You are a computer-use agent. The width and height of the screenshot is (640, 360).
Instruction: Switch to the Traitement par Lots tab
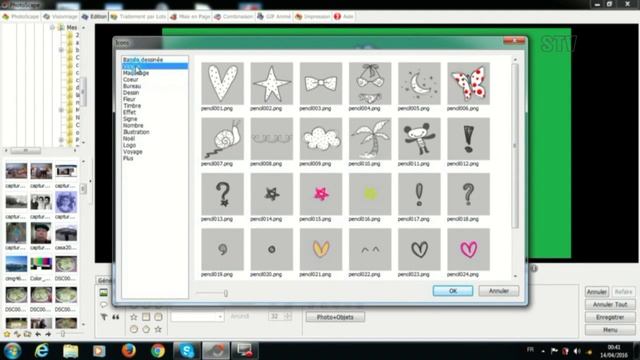coord(138,16)
